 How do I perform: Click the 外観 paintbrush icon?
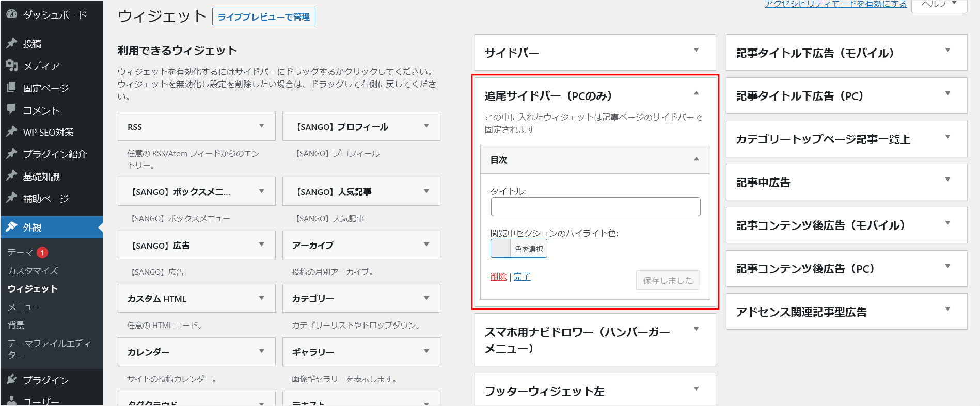click(x=11, y=227)
